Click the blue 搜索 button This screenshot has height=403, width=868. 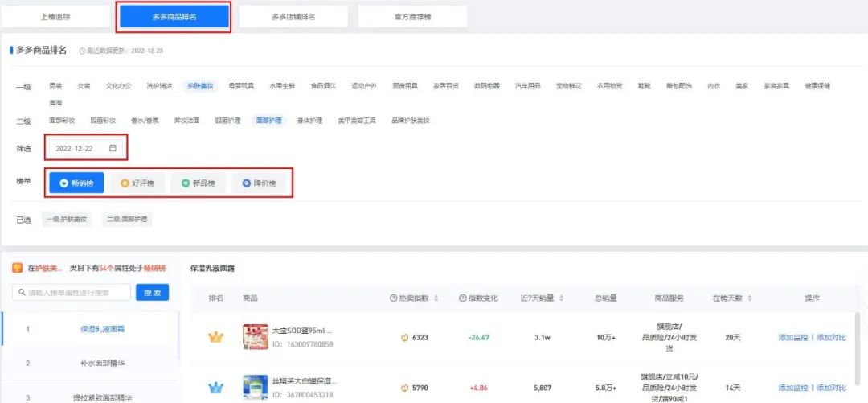coord(152,292)
